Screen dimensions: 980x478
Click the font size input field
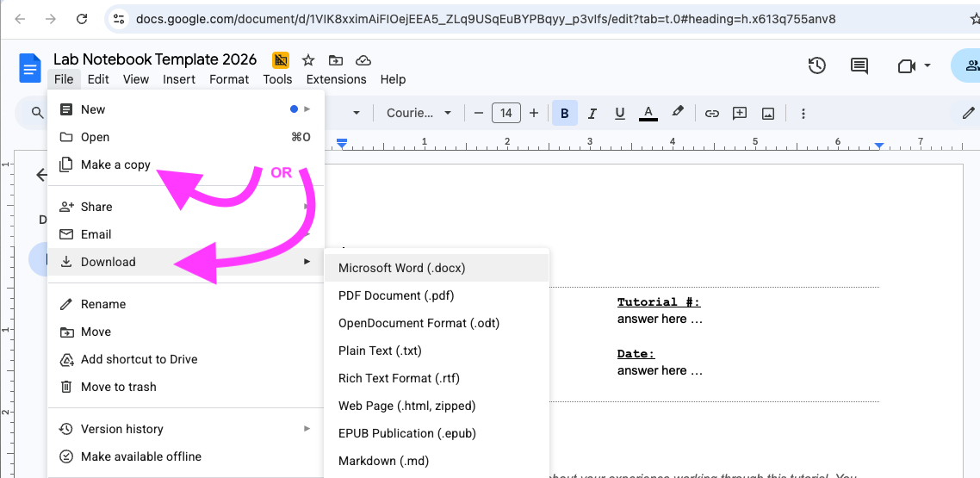tap(506, 113)
